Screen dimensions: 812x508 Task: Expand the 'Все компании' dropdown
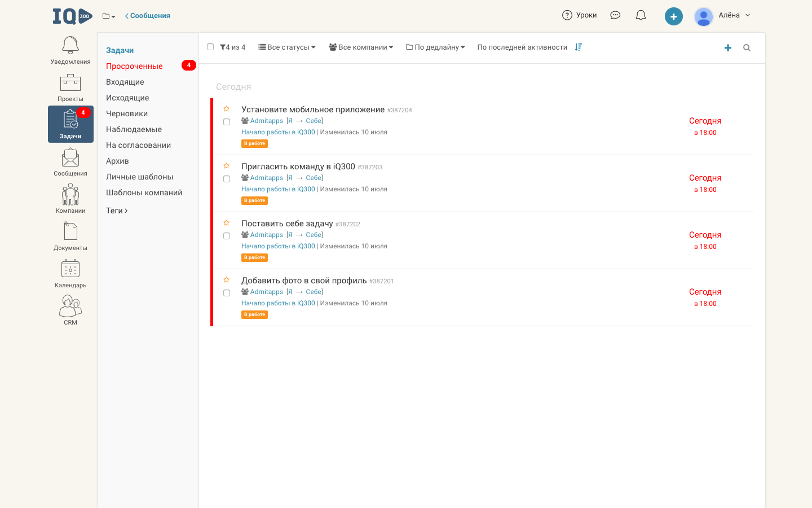(361, 47)
